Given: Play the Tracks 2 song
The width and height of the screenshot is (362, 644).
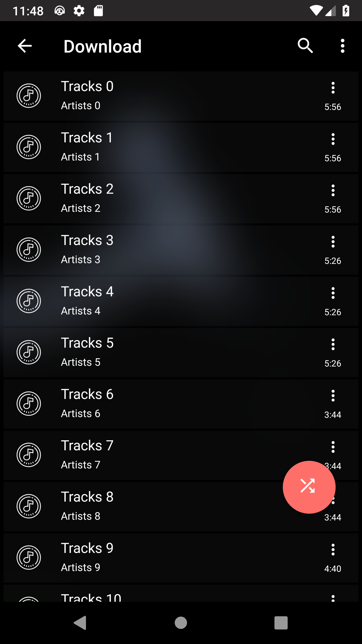Looking at the screenshot, I should click(x=181, y=198).
